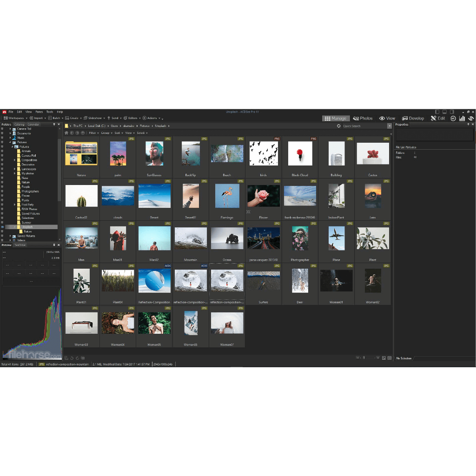Switch to Edit mode
This screenshot has height=476, width=476.
tap(437, 118)
